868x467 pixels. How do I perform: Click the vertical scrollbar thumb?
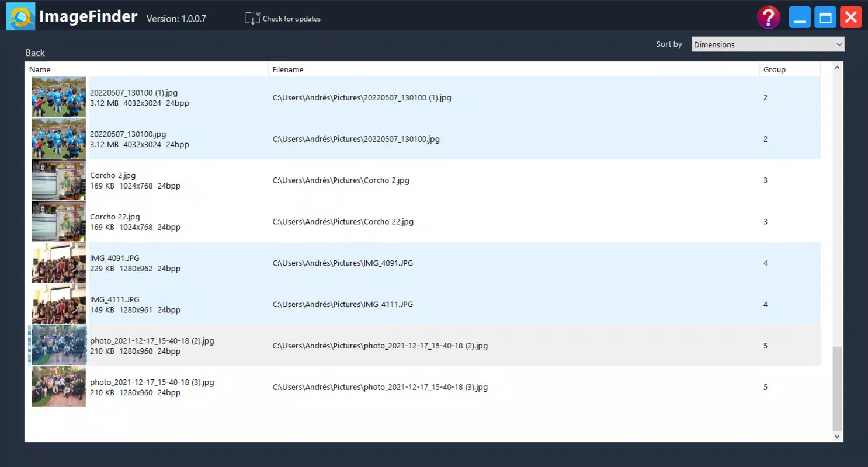[837, 388]
